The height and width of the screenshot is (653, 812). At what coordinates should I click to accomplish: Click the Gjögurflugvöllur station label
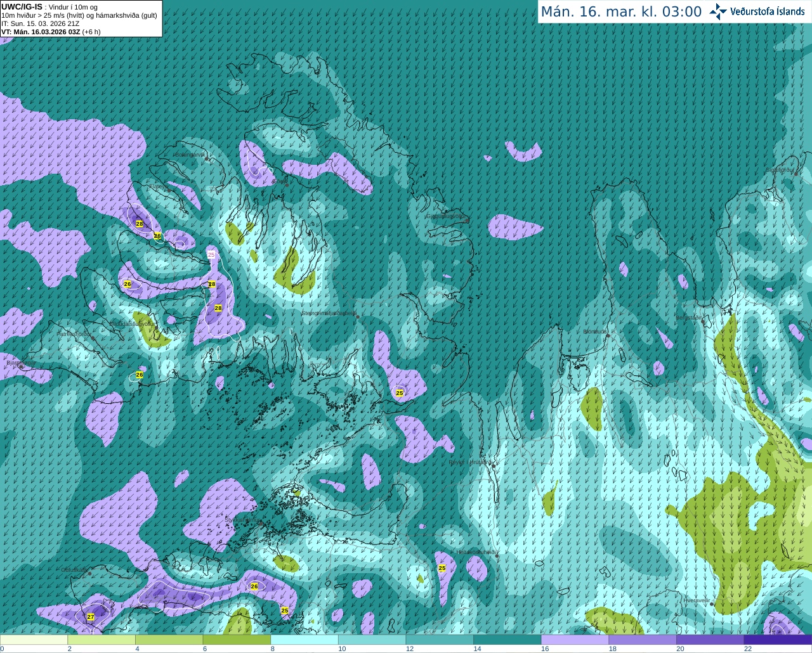click(x=446, y=216)
